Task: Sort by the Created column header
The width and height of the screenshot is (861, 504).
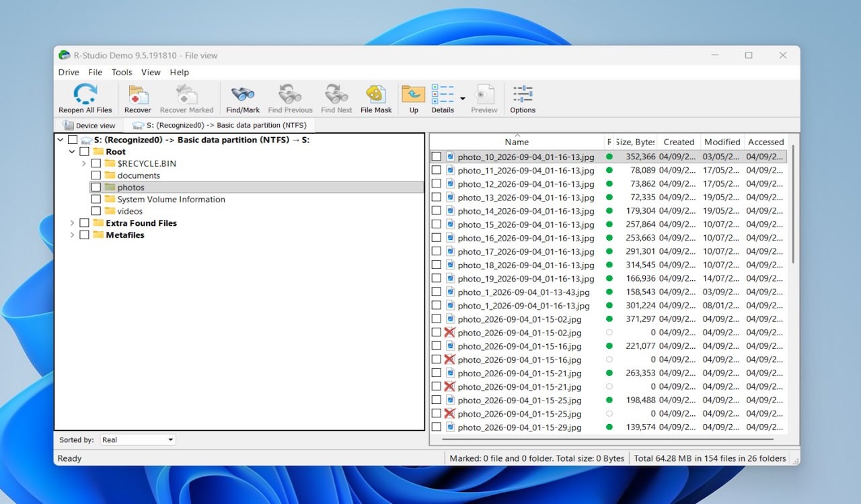Action: (679, 142)
